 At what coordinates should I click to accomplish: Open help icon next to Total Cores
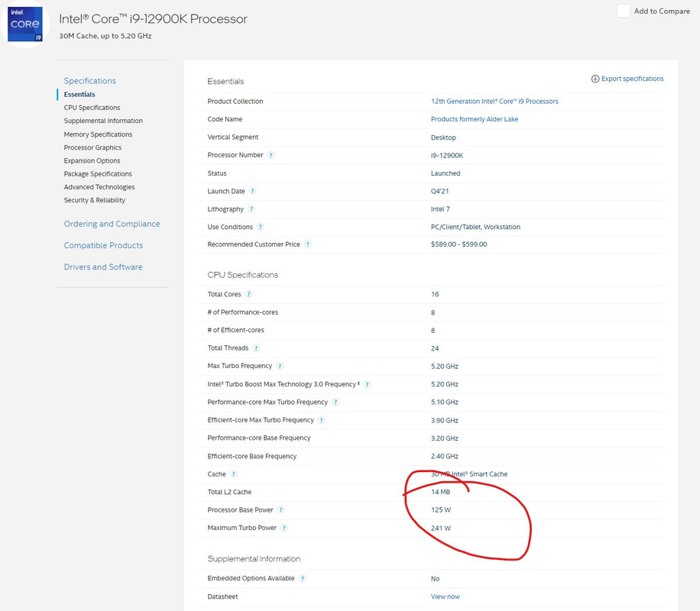point(248,294)
